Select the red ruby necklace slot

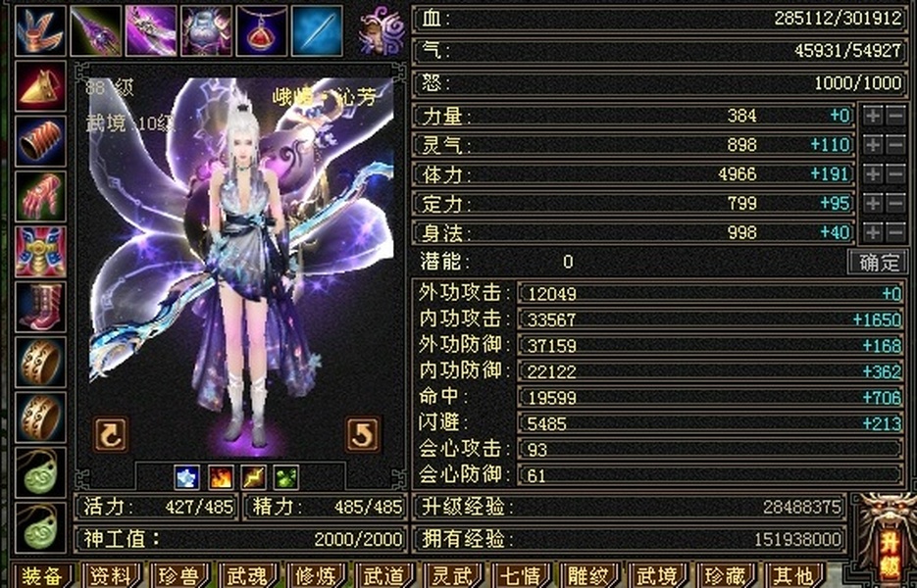tap(262, 30)
